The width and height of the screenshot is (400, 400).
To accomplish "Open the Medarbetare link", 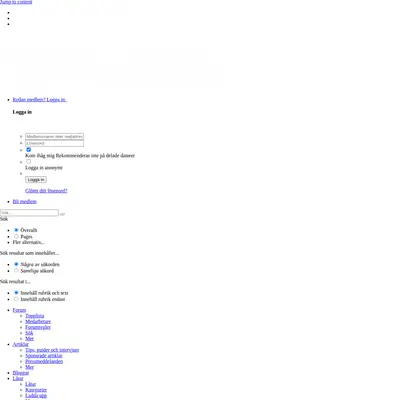I will pyautogui.click(x=38, y=322).
